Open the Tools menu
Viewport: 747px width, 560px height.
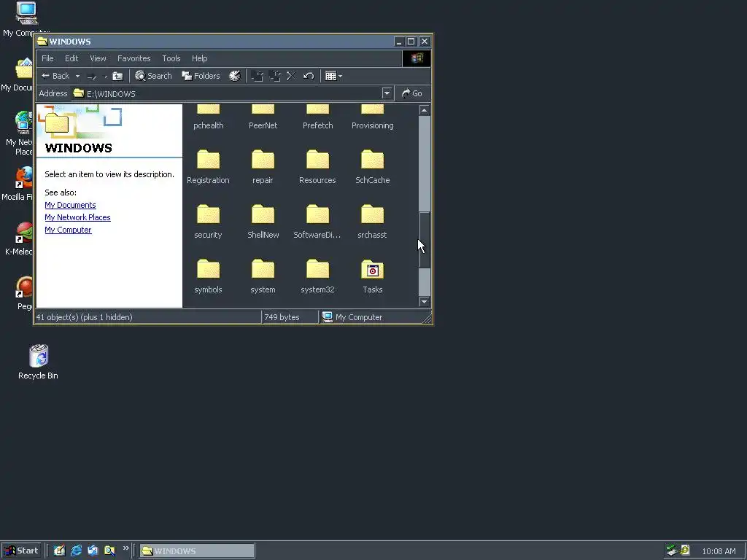(x=171, y=58)
